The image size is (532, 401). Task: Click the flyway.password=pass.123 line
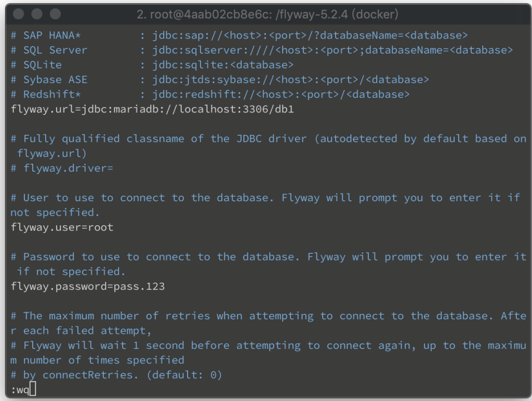click(87, 286)
